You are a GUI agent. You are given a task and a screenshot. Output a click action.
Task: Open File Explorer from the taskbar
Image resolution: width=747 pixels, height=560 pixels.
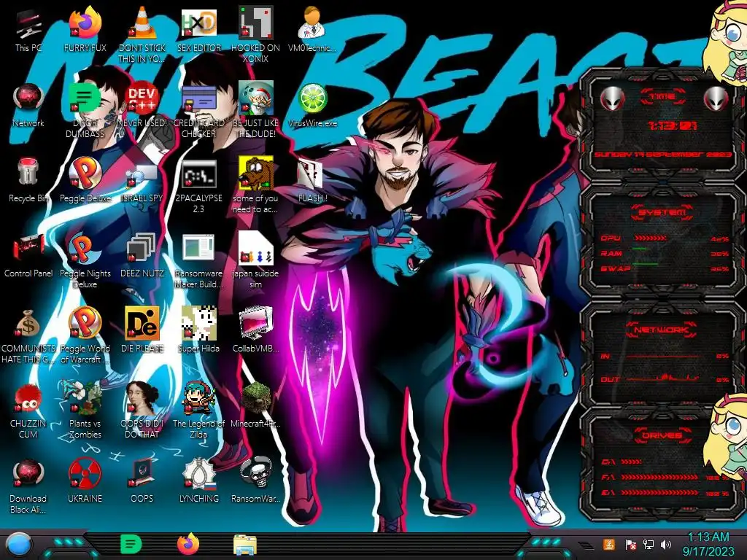[245, 545]
